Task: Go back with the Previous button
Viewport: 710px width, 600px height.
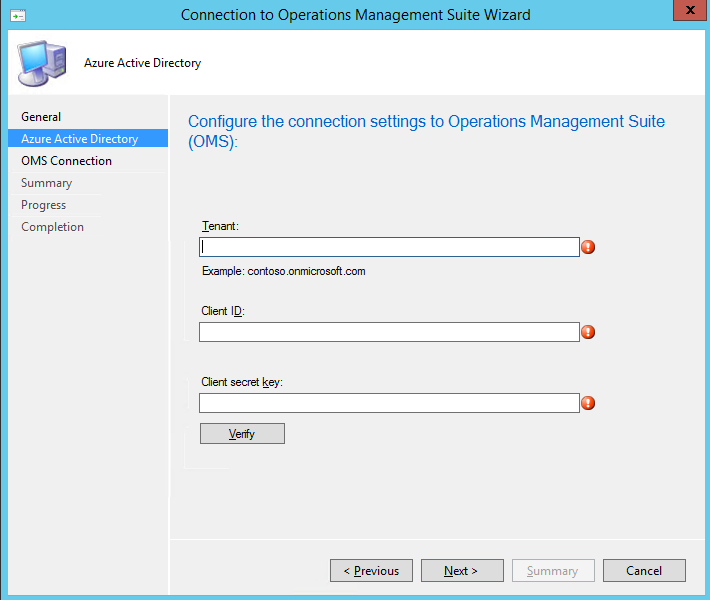Action: [371, 571]
